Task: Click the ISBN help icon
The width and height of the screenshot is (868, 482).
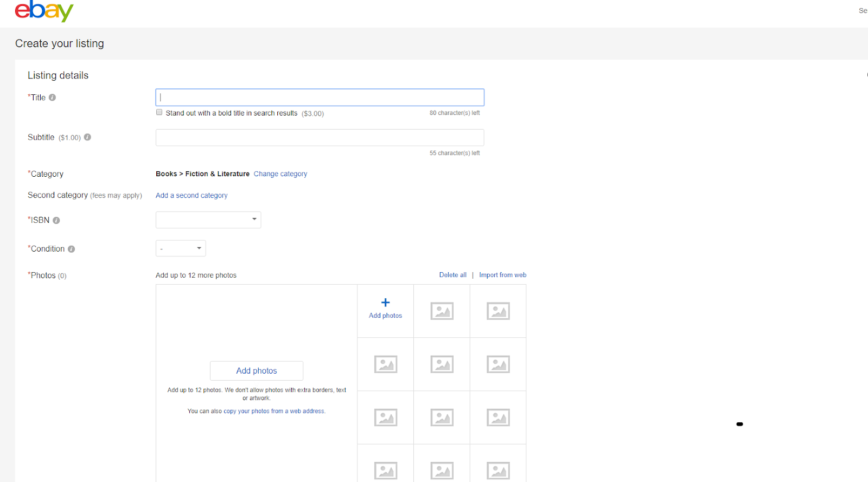Action: (56, 220)
